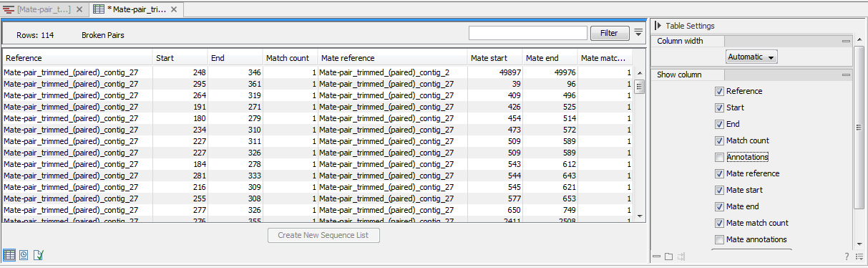Select the active Mate-pair_tri... table tab
The image size is (868, 268).
click(137, 9)
